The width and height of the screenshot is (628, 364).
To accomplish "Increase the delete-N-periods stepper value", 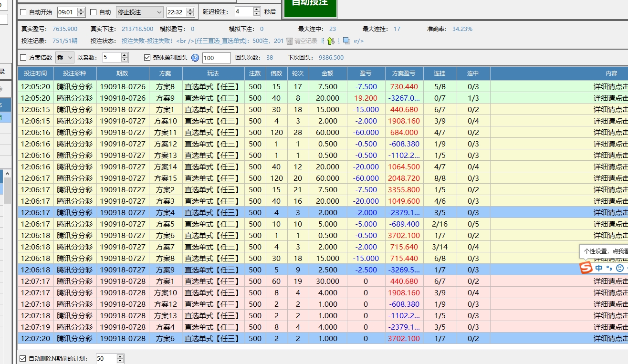I will coord(120,356).
